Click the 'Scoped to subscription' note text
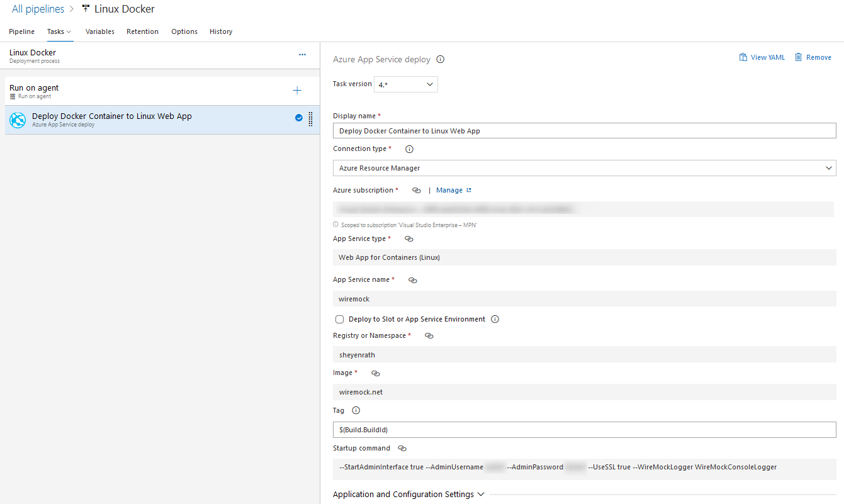 (408, 225)
